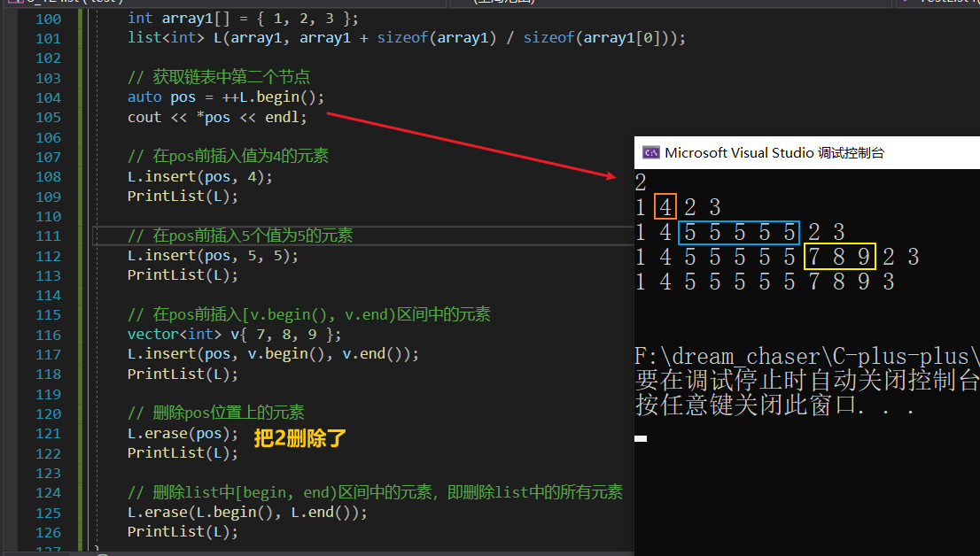The height and width of the screenshot is (556, 980).
Task: Click line number 104 in the gutter
Action: tap(48, 97)
